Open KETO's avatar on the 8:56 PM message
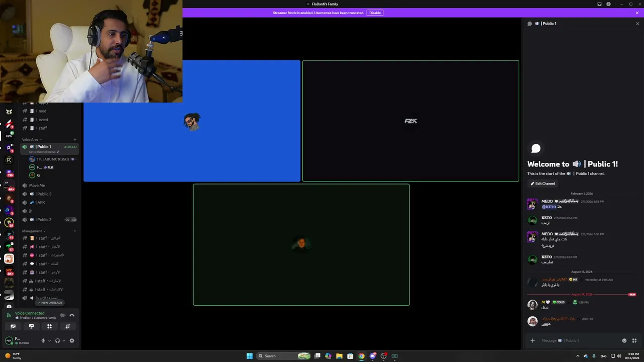644x362 pixels. point(532,220)
